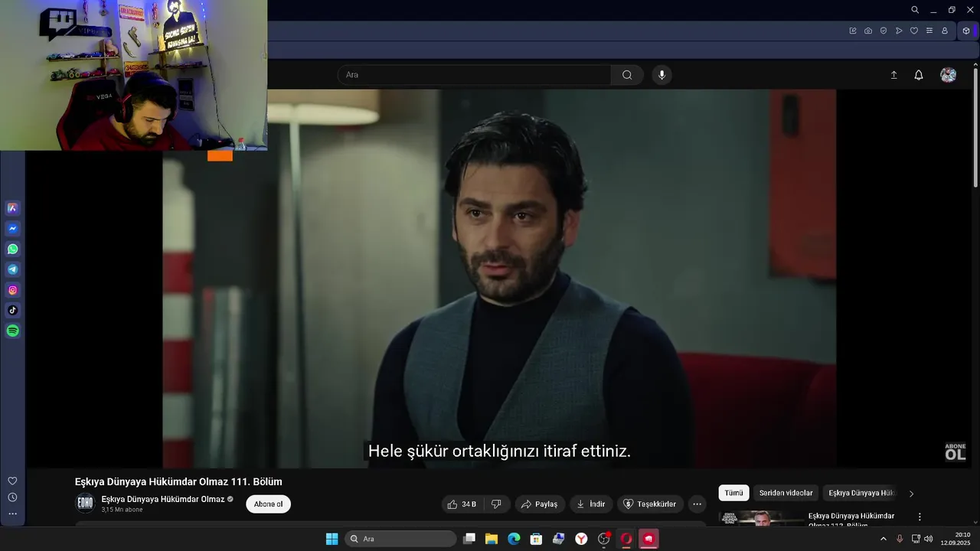980x551 pixels.
Task: Open the pinboard edit icon in address bar
Action: (x=853, y=31)
